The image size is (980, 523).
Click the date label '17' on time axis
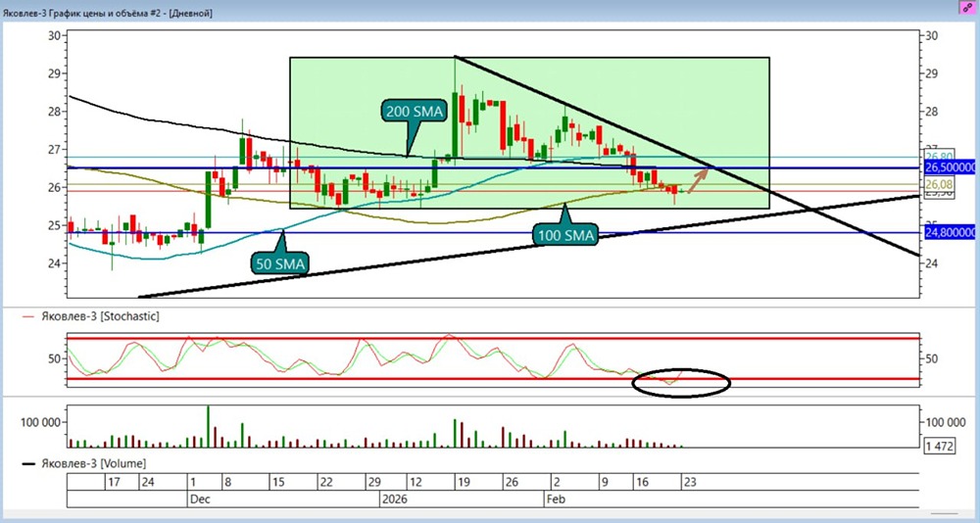point(114,483)
